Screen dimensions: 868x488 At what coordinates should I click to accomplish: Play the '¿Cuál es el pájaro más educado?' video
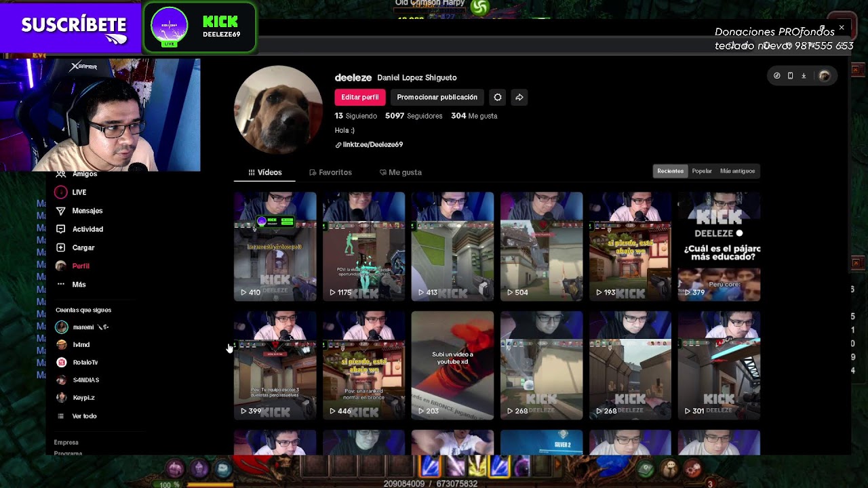pyautogui.click(x=719, y=246)
